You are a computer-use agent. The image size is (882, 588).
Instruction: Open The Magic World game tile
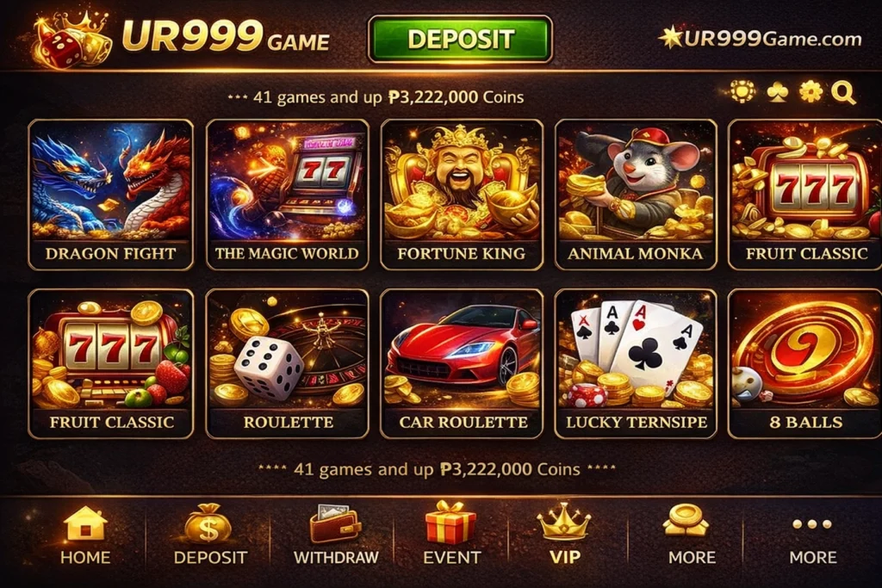287,195
